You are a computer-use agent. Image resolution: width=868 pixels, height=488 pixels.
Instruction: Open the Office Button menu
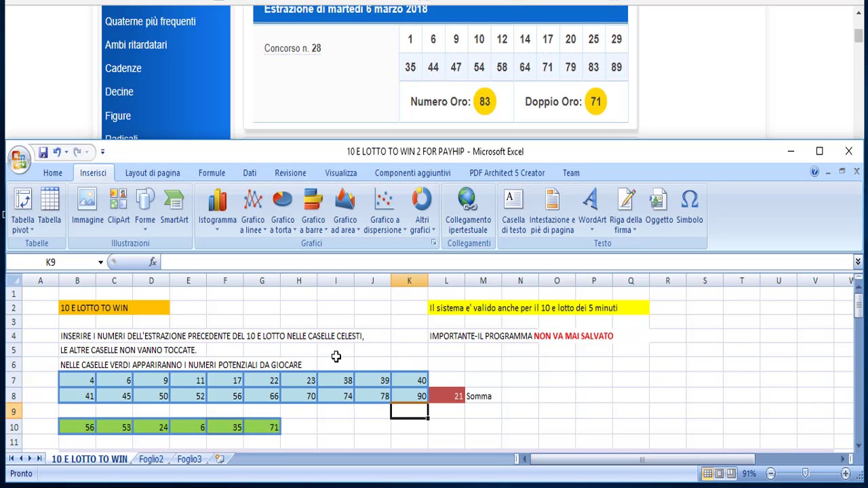pos(19,160)
